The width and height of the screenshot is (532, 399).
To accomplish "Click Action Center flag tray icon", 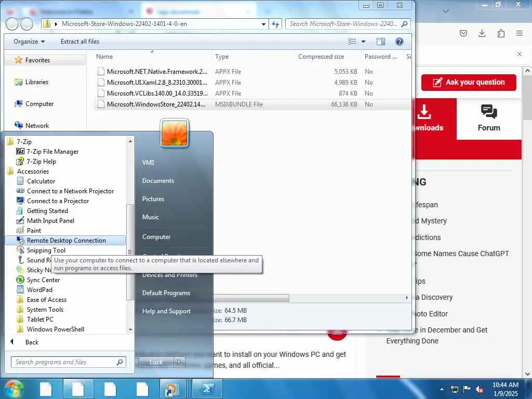I will point(467,389).
